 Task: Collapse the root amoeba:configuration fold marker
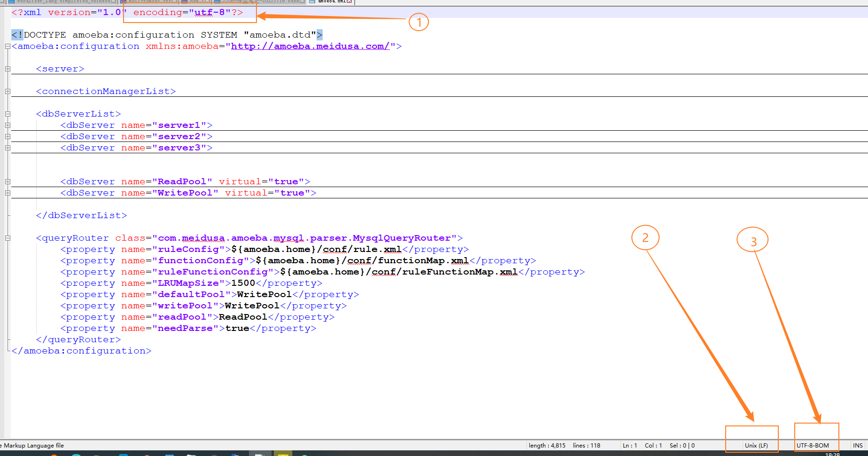pos(7,46)
